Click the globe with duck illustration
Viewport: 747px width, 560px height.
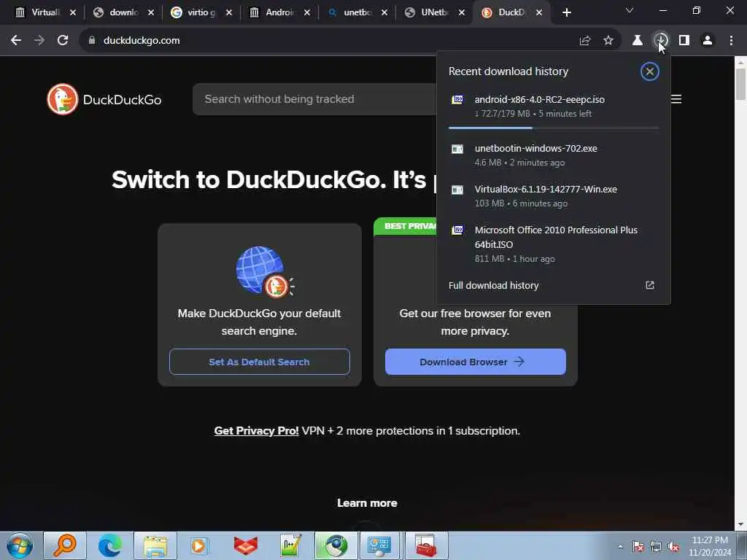(x=265, y=272)
